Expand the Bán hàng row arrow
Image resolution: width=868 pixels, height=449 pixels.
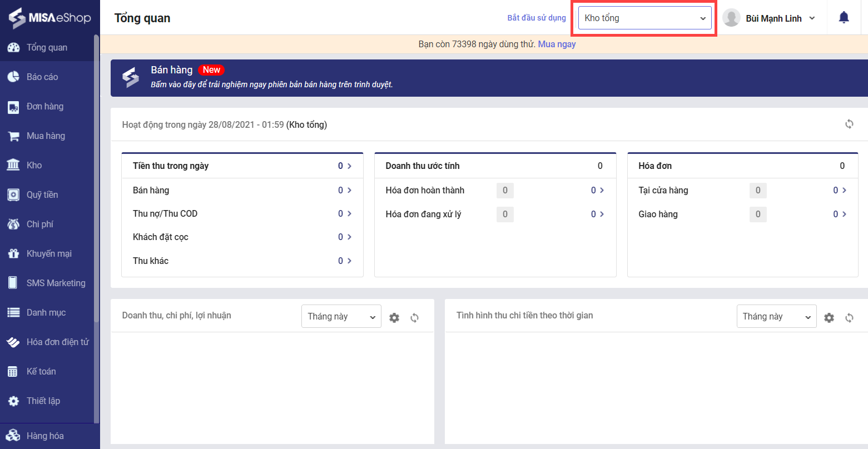pos(350,190)
